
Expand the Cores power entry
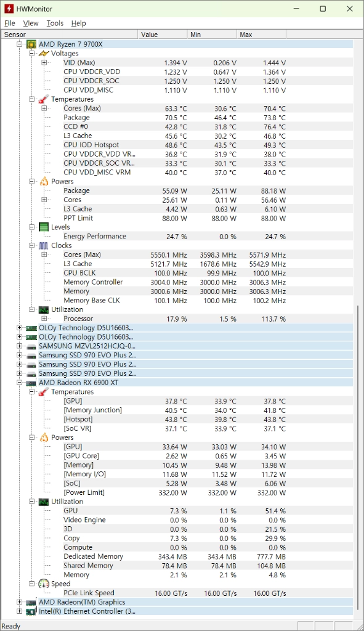click(44, 200)
